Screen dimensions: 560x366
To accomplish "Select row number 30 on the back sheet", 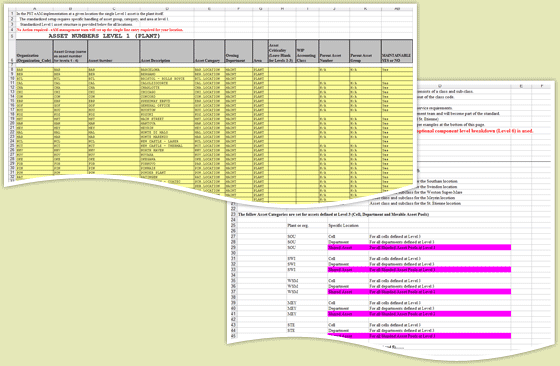I will click(x=233, y=253).
